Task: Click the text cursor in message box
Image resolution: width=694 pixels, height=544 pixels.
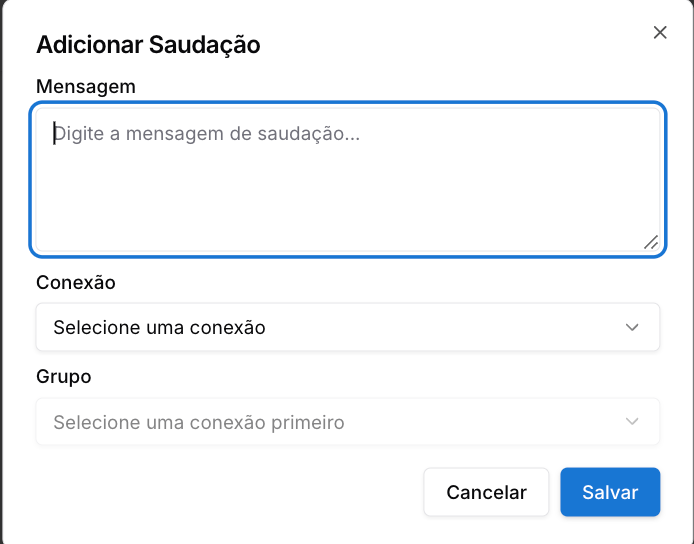Action: pyautogui.click(x=54, y=133)
